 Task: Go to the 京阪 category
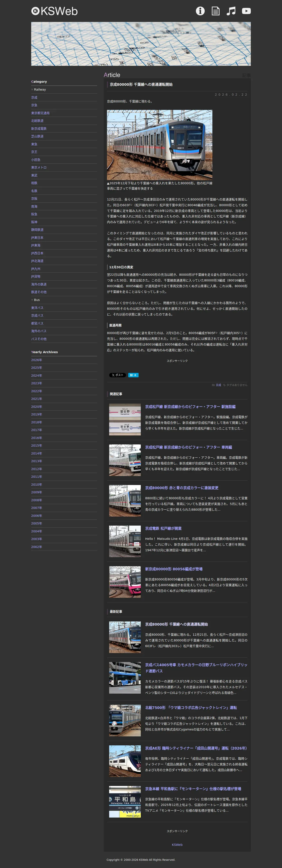(x=34, y=199)
